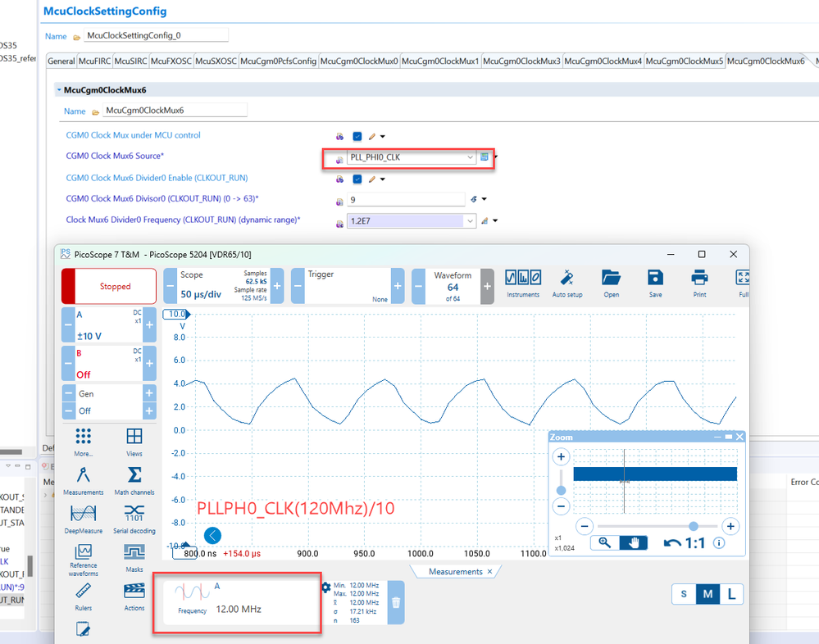Viewport: 819px width, 644px height.
Task: Open the Math channels tool
Action: 134,480
